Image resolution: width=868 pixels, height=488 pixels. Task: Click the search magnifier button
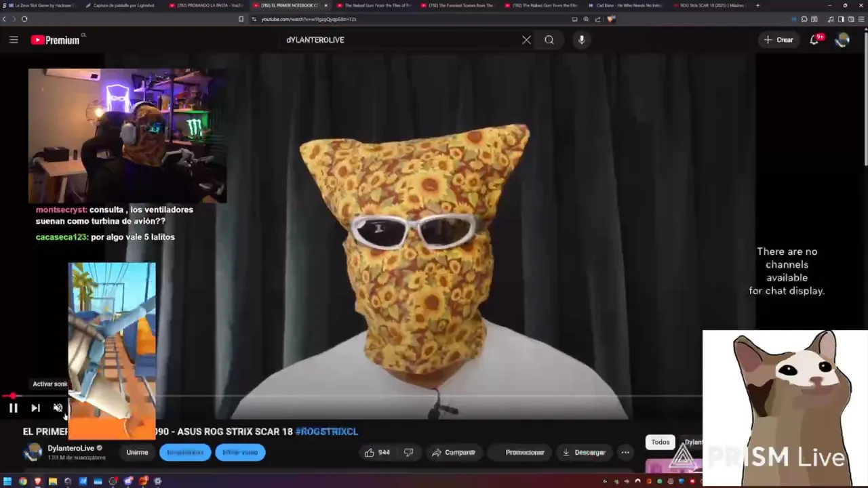pyautogui.click(x=549, y=40)
